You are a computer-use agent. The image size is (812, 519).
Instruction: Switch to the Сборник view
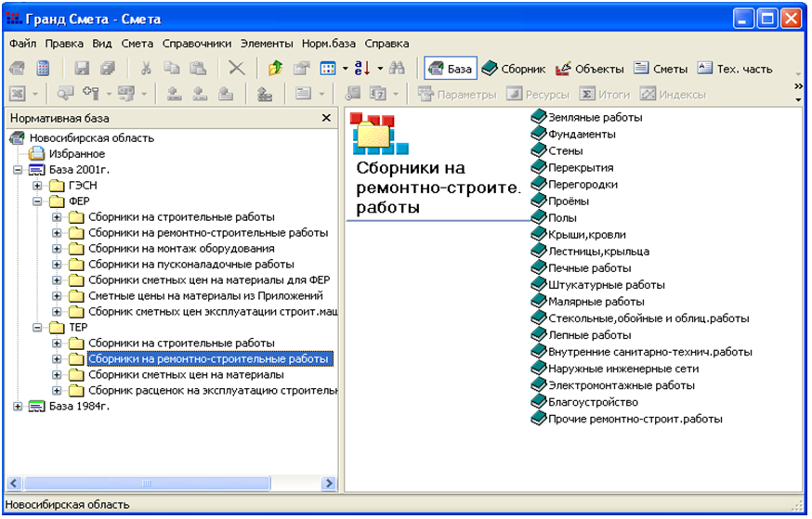(513, 69)
